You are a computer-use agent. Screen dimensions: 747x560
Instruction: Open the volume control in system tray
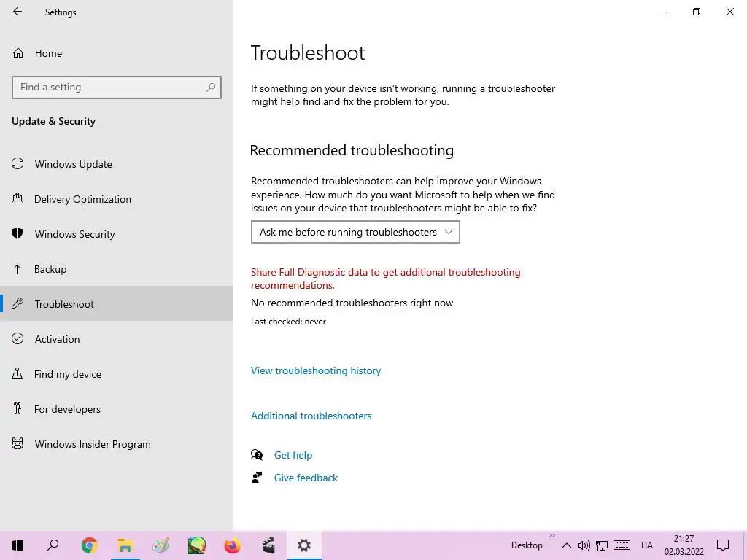pos(584,545)
